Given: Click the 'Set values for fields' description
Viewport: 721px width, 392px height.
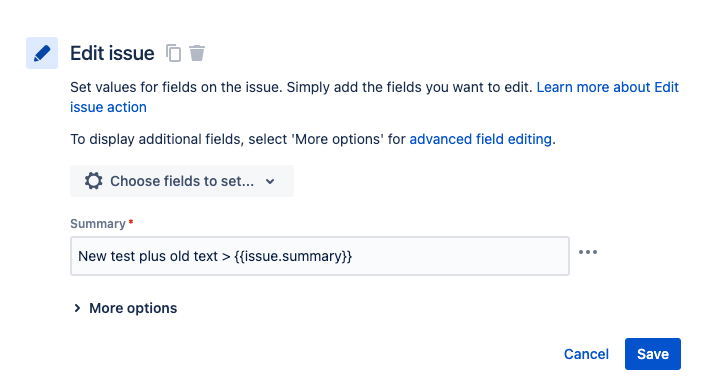Looking at the screenshot, I should coord(301,87).
